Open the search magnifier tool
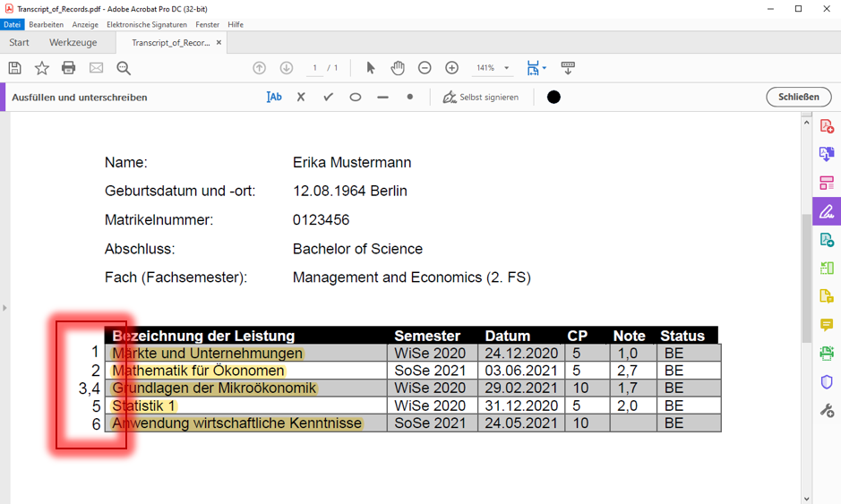Image resolution: width=841 pixels, height=504 pixels. [124, 68]
